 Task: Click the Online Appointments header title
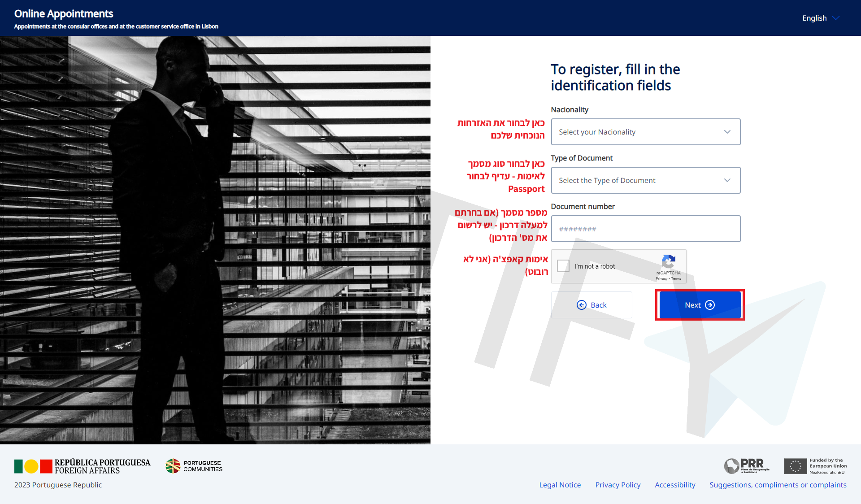click(64, 13)
